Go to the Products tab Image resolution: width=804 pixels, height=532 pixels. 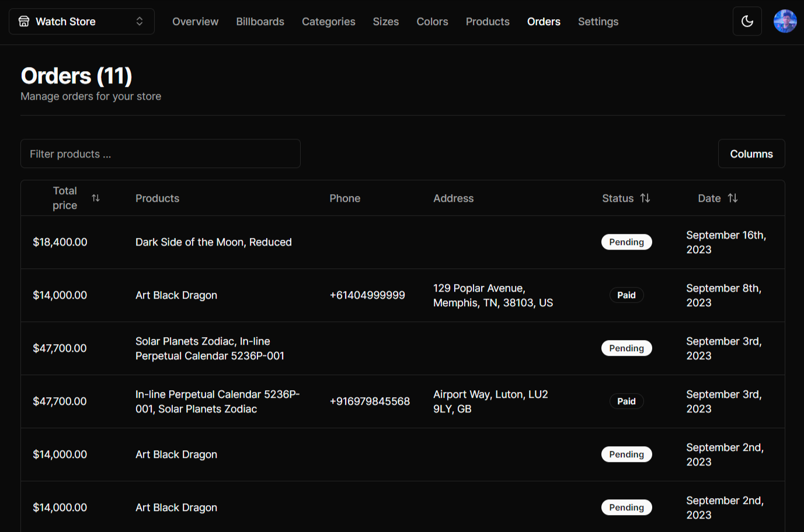(x=488, y=22)
